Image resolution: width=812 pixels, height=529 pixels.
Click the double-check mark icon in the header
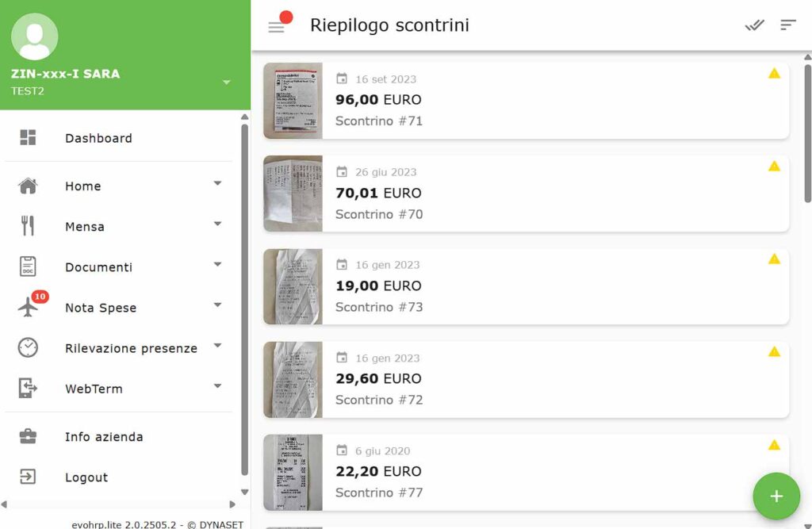(x=753, y=25)
